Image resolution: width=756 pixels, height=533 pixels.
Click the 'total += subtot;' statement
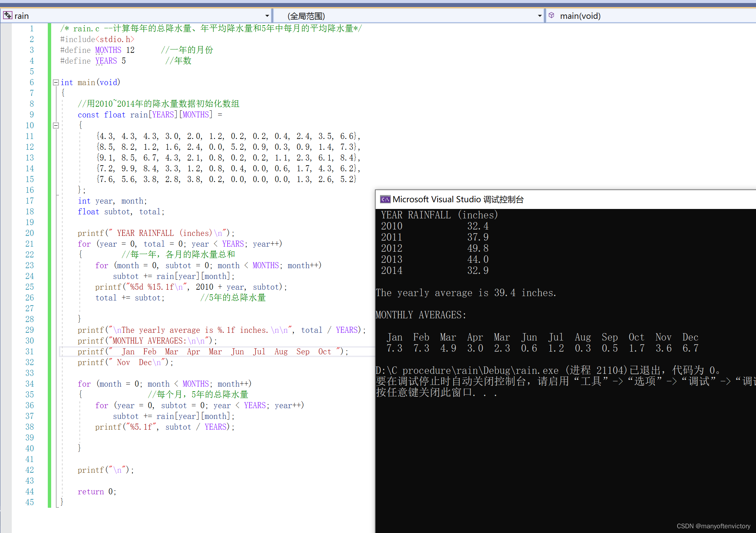[130, 298]
